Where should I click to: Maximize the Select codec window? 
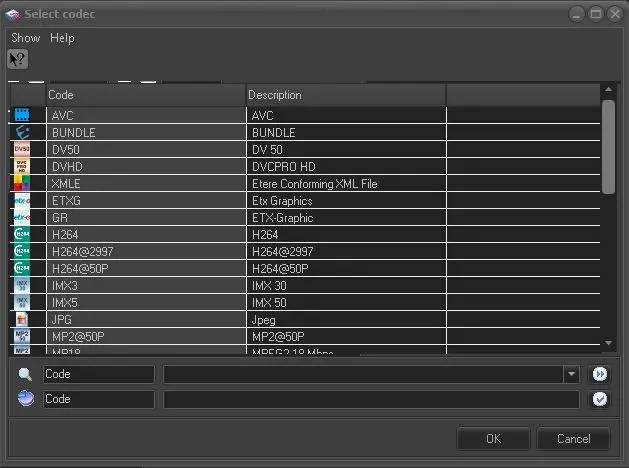tap(596, 14)
